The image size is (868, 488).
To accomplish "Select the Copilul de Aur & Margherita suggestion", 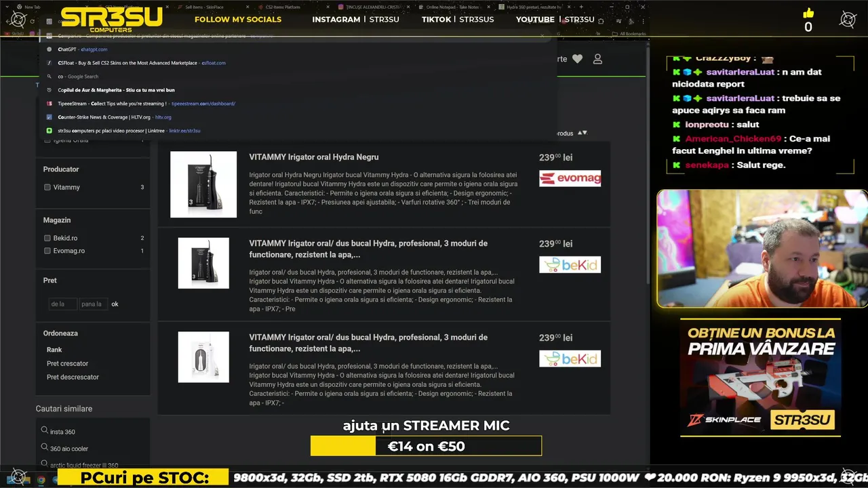I will tap(297, 90).
